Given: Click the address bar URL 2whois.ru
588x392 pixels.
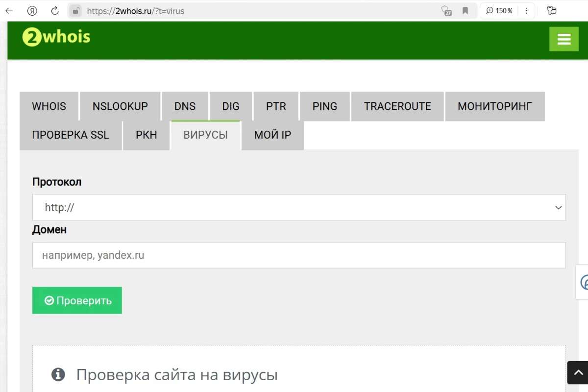Looking at the screenshot, I should [135, 11].
